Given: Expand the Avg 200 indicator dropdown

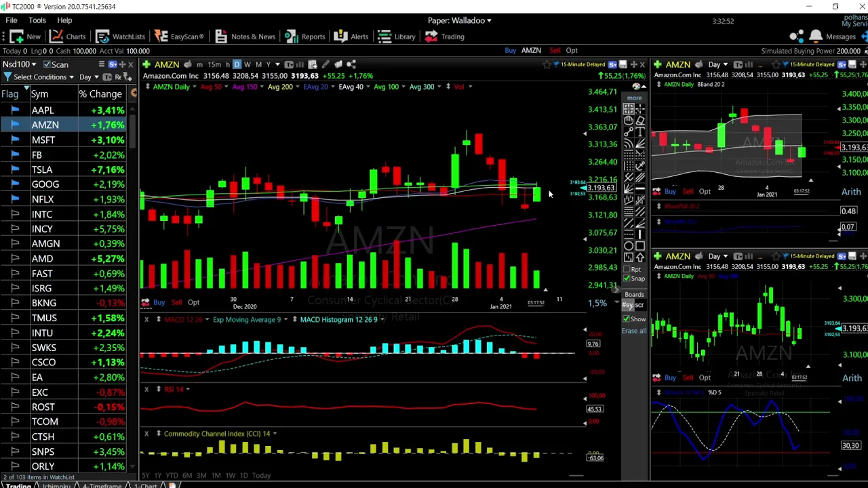Looking at the screenshot, I should click(298, 87).
